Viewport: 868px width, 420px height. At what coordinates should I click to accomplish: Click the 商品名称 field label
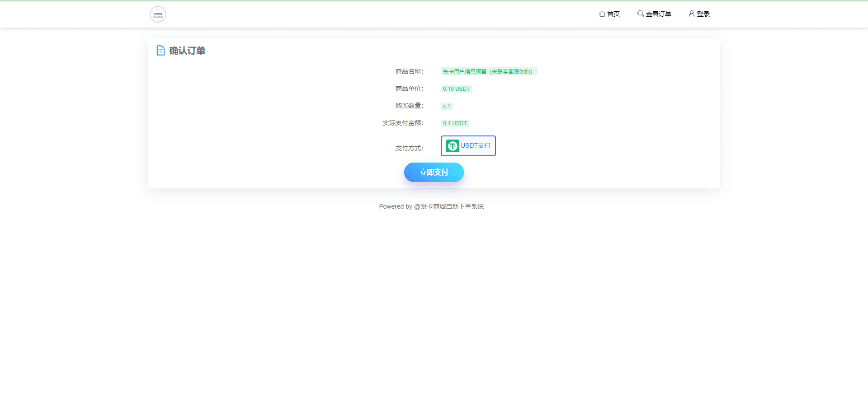click(409, 71)
